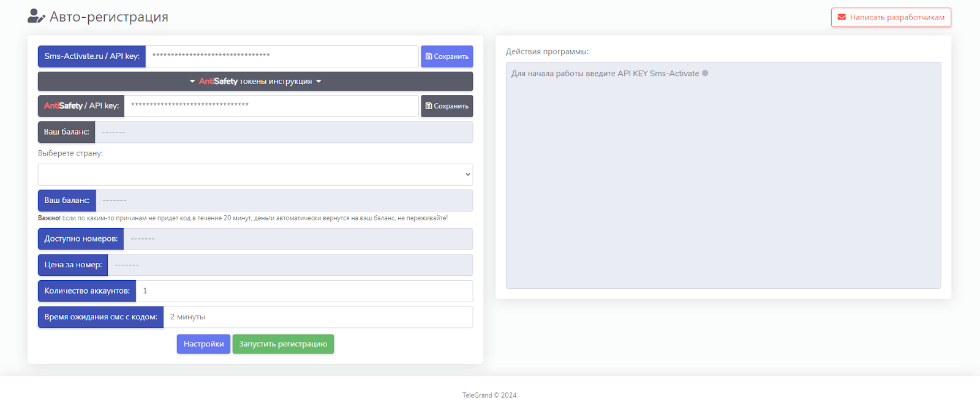Click the gray status dot in log

coord(705,73)
